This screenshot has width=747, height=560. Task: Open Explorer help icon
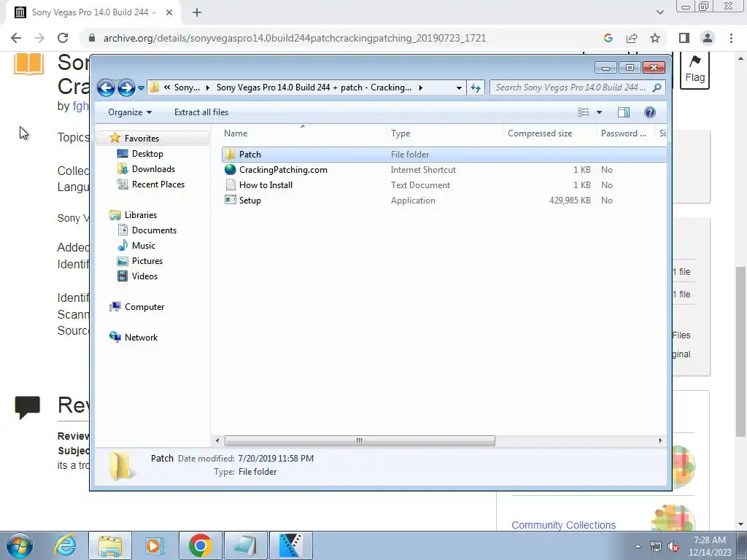(649, 112)
